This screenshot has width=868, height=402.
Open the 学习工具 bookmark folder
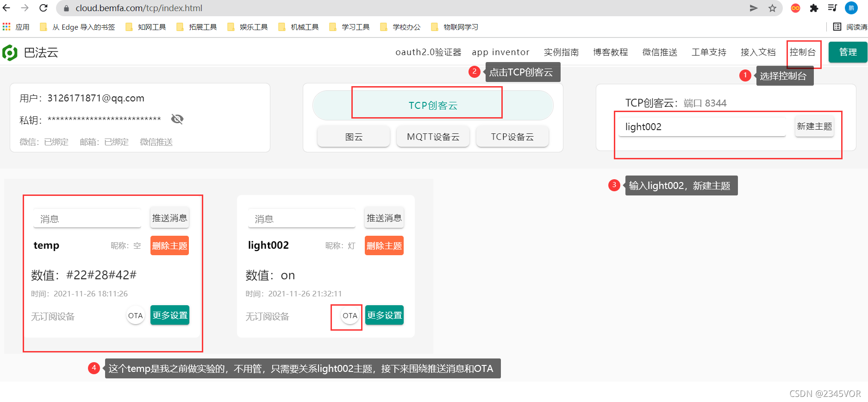click(350, 27)
